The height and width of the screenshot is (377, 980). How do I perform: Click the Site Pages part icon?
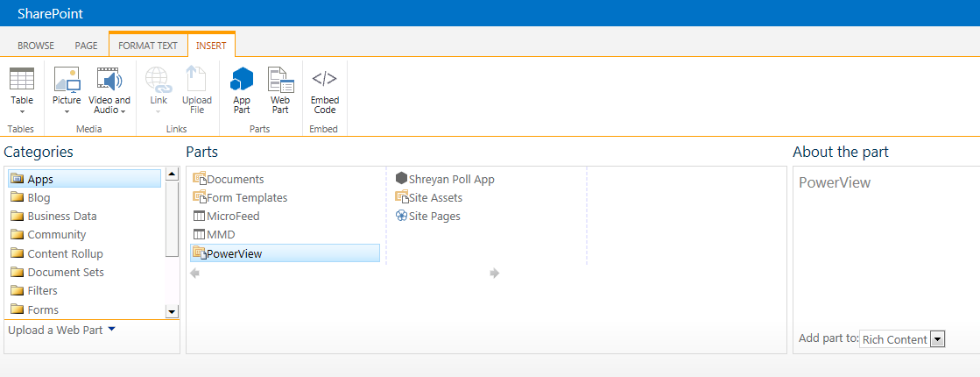pyautogui.click(x=401, y=216)
